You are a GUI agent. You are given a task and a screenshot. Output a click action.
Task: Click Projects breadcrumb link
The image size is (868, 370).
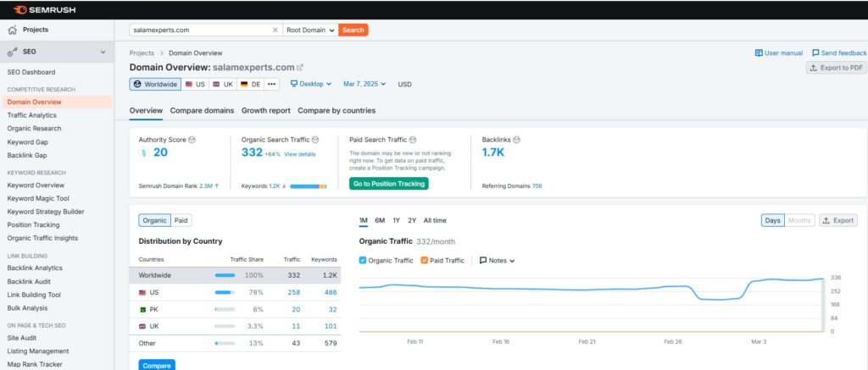(x=142, y=53)
